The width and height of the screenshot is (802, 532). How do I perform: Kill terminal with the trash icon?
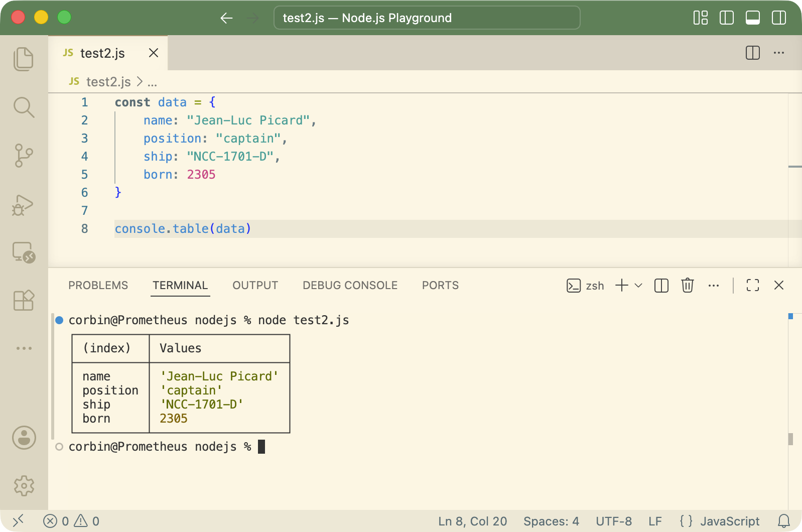(x=688, y=285)
